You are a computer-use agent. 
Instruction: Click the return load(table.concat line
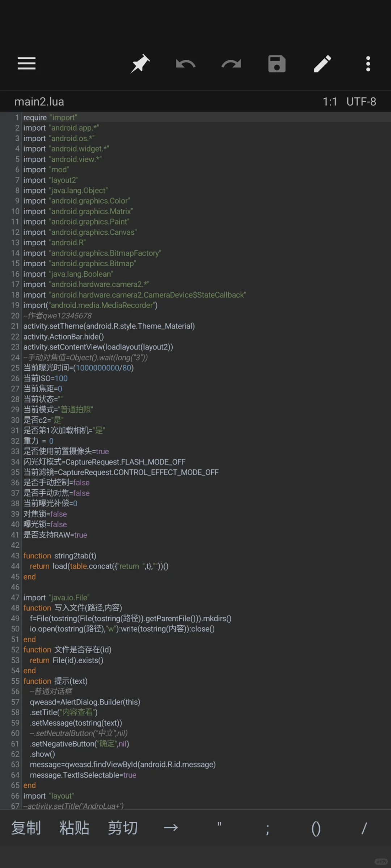tap(99, 566)
